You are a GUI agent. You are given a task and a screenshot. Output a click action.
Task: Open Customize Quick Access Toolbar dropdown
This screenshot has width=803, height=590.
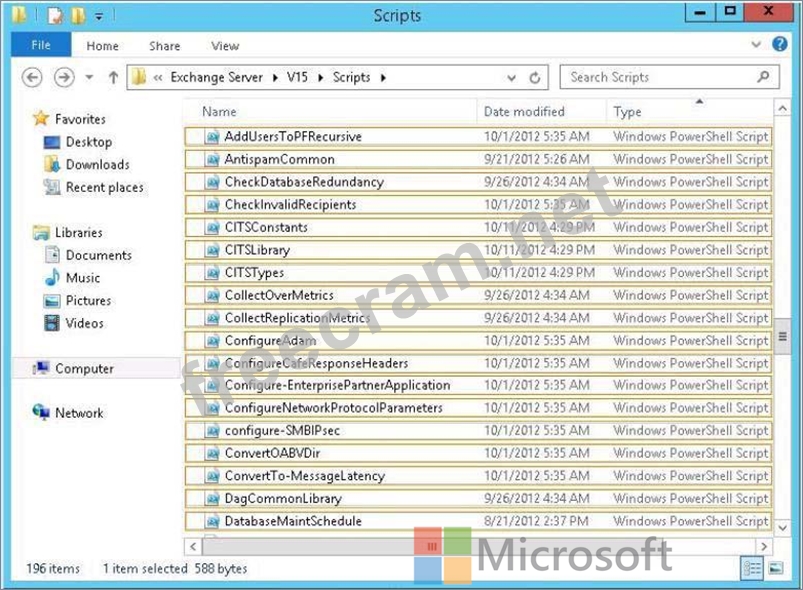click(98, 17)
